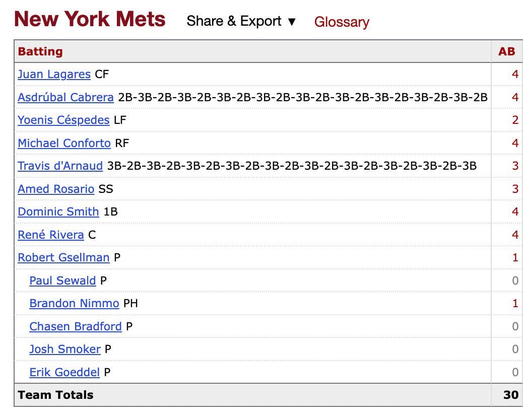Click Yoenis Céspedes link
The height and width of the screenshot is (420, 523).
[x=62, y=120]
